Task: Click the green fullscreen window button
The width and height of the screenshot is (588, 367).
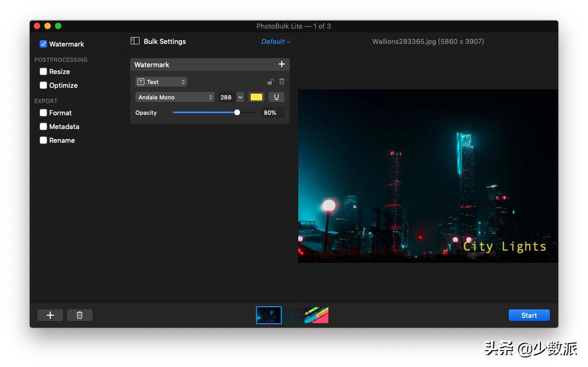Action: coord(58,26)
